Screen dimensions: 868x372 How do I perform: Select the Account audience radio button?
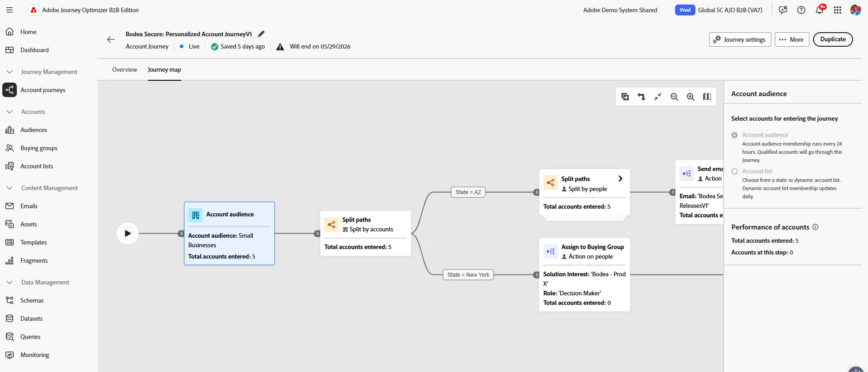tap(735, 135)
